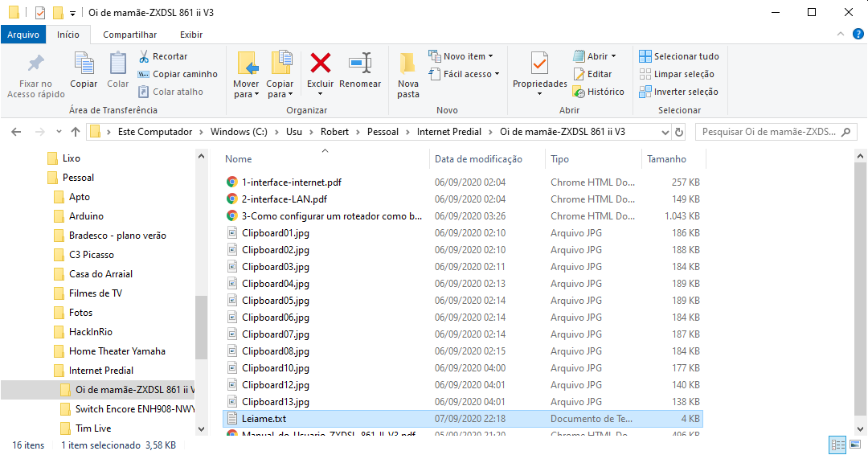Collapse the ribbon with chevron

[841, 35]
